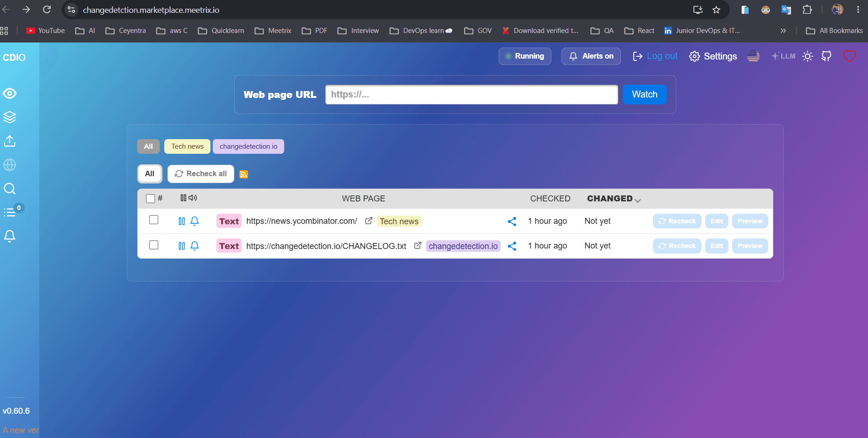Click changedetection.io tag on CHANGELOG row
Screen dimensions: 868x438
pyautogui.click(x=463, y=246)
